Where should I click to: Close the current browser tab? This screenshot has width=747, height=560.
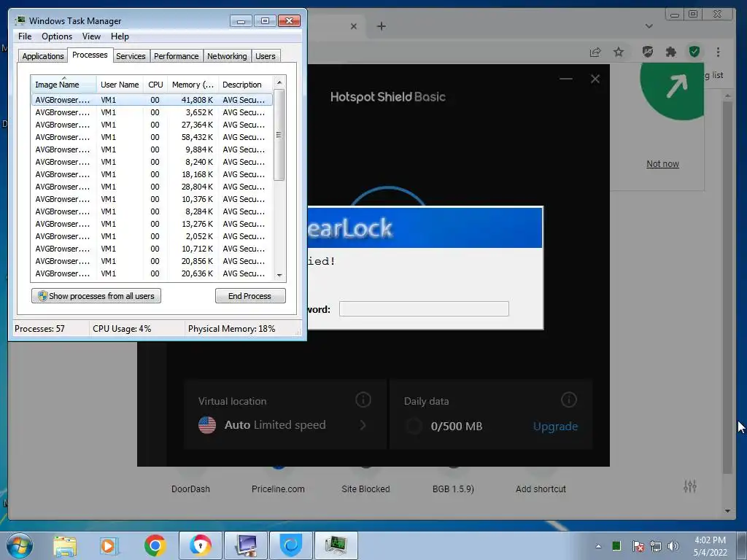(x=354, y=26)
